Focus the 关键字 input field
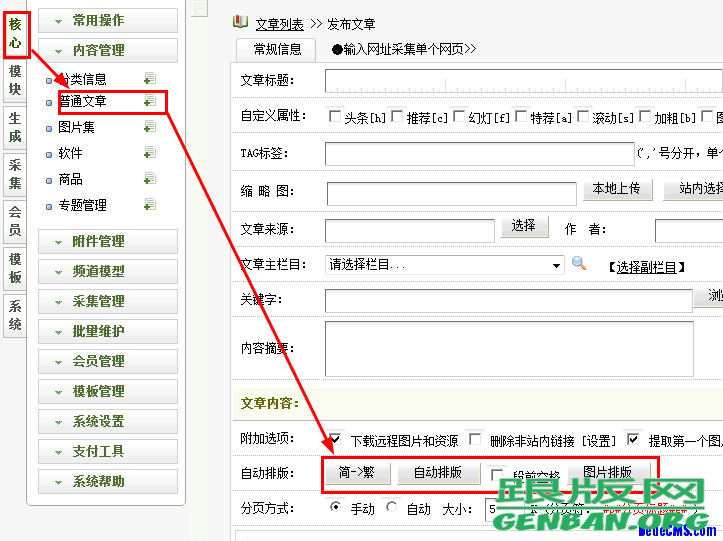Image resolution: width=723 pixels, height=541 pixels. pyautogui.click(x=509, y=301)
